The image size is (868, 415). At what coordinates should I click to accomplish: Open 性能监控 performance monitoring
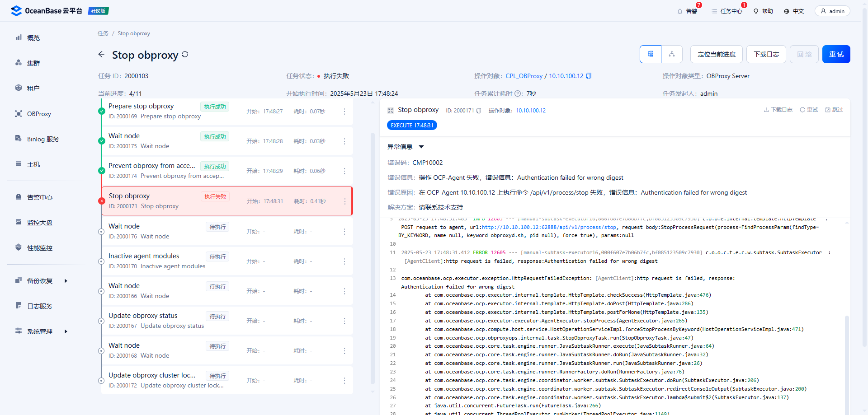pyautogui.click(x=40, y=248)
